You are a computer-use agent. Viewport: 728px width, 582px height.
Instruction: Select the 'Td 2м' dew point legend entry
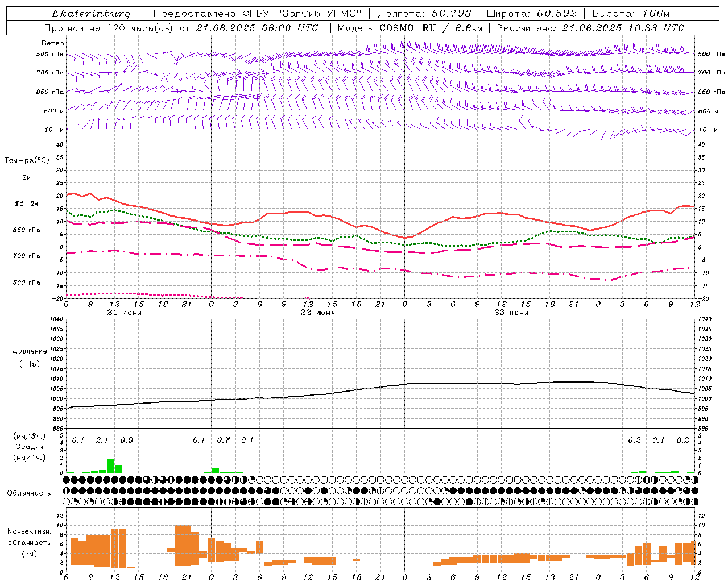tap(27, 203)
